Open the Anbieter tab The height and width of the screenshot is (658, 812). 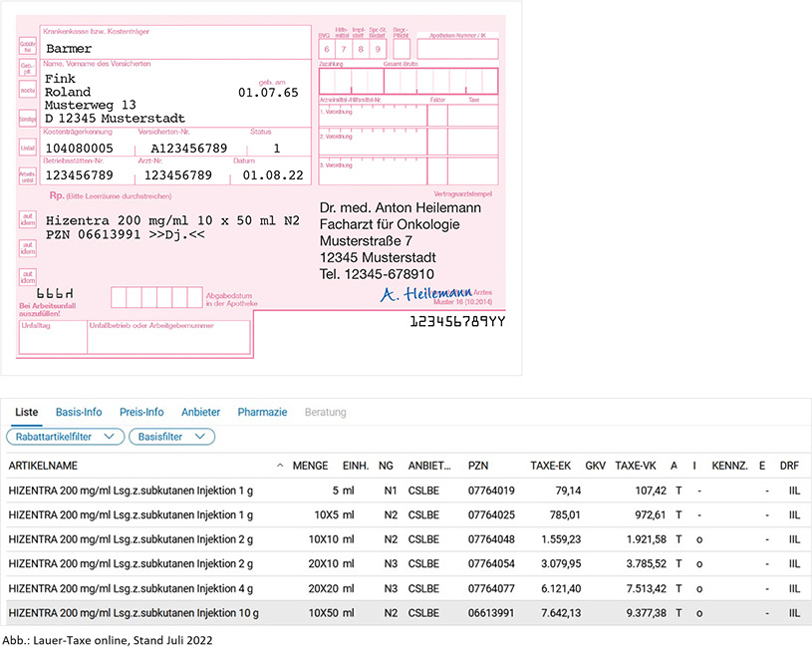200,412
